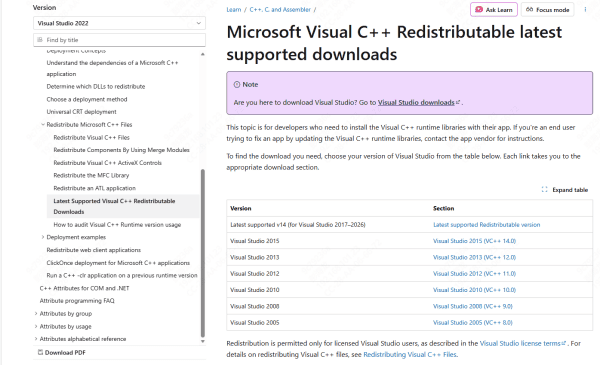Open Redistribute an ATL application
Image resolution: width=600 pixels, height=365 pixels.
pyautogui.click(x=95, y=188)
